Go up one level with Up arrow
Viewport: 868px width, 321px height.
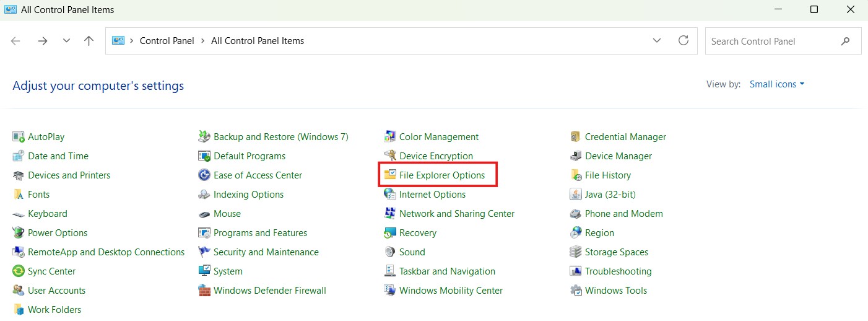(89, 41)
